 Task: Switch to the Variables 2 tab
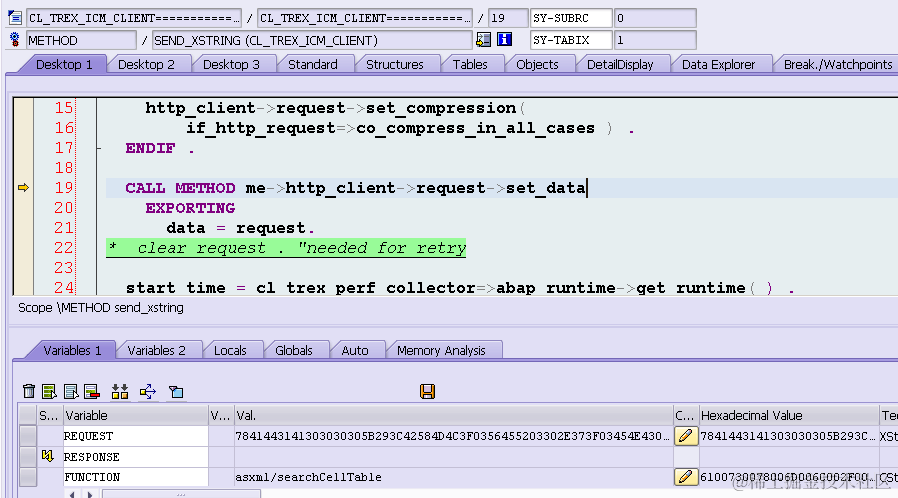(x=156, y=350)
